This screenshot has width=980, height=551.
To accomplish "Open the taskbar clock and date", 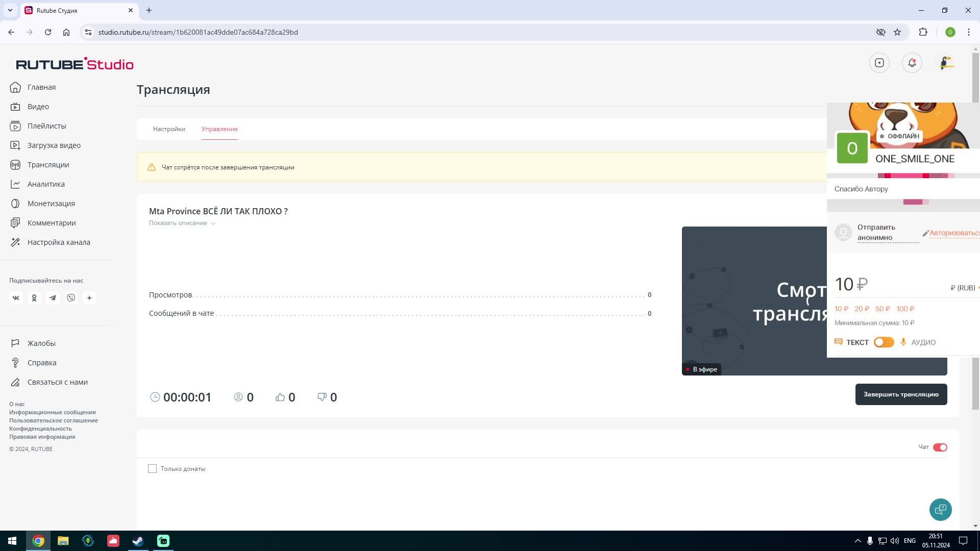I will 936,541.
